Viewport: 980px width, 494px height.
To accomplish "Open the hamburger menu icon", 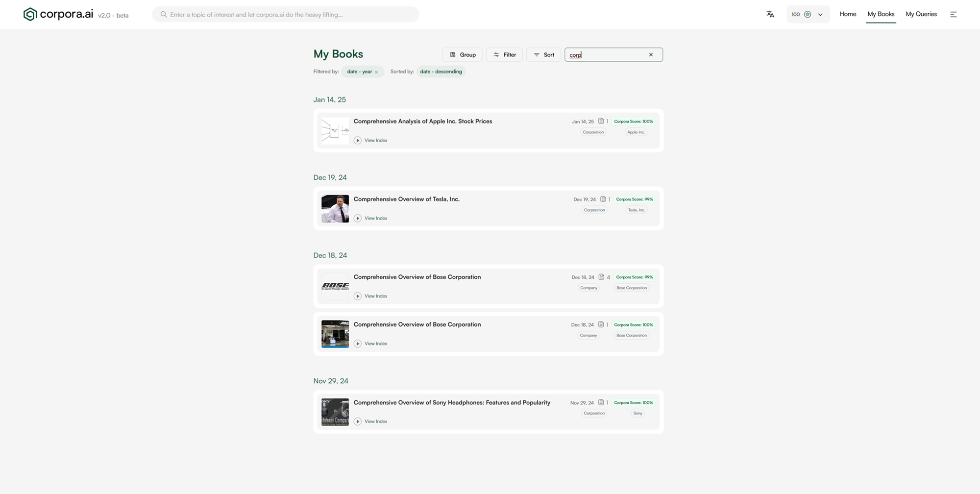I will coord(953,14).
